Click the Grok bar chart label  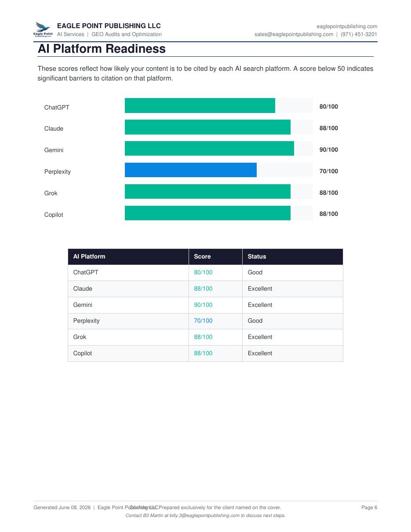point(51,193)
